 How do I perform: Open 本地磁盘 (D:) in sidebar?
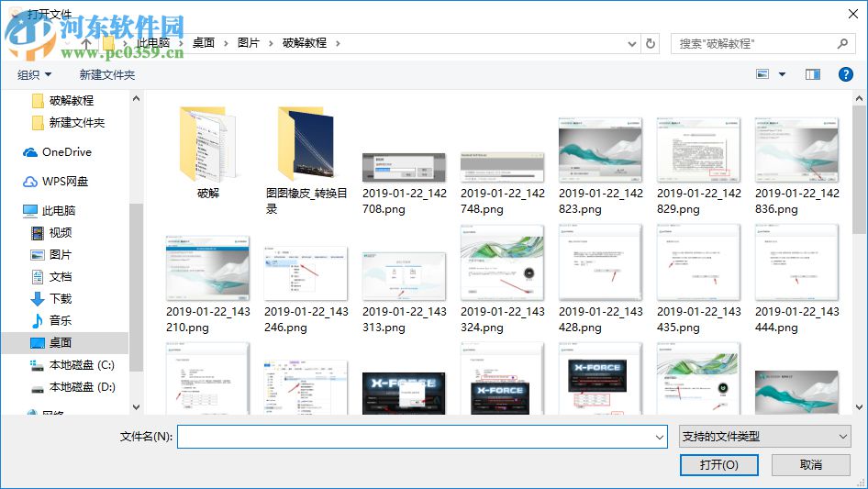coord(72,387)
